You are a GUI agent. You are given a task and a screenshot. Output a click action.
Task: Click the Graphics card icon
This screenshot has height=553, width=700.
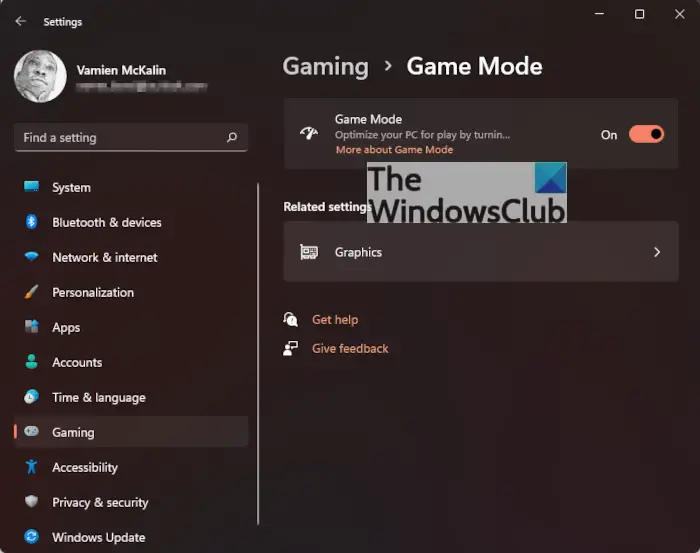tap(309, 252)
